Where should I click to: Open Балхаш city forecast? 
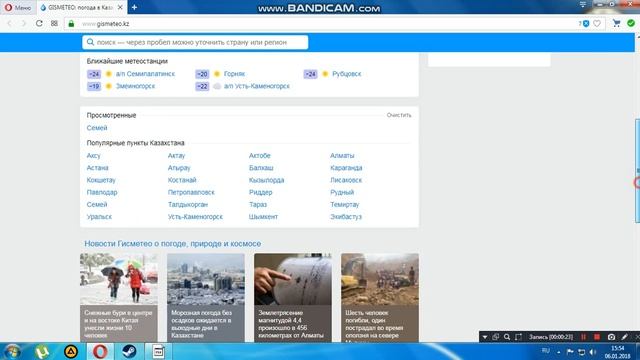pyautogui.click(x=261, y=168)
